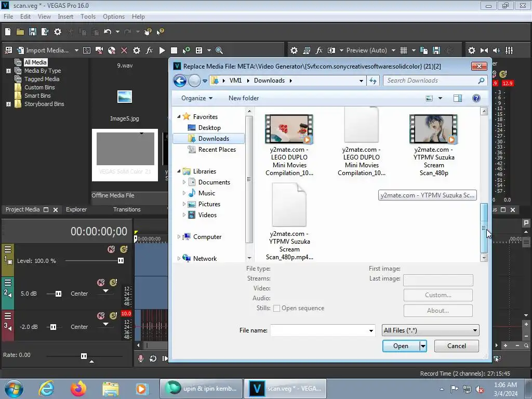Expand Media By Type tree node
Viewport: 532px width, 399px height.
point(8,71)
